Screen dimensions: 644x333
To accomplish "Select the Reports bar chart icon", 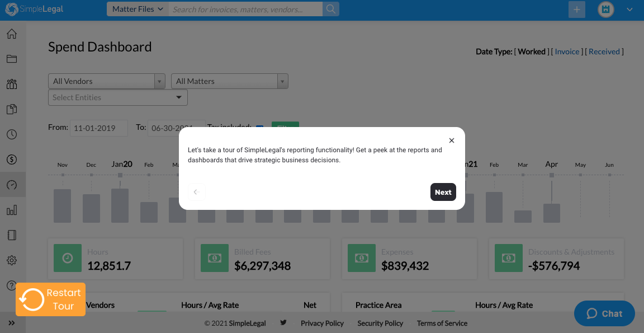I will click(x=11, y=209).
